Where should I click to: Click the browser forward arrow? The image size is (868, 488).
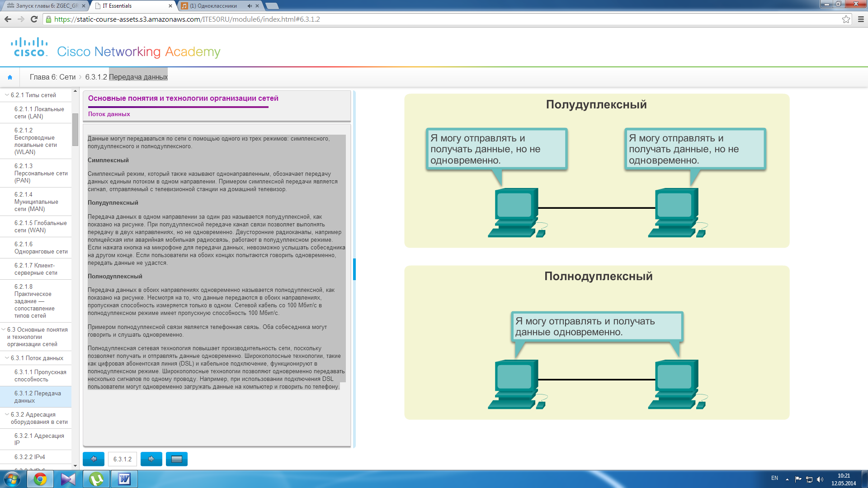21,19
